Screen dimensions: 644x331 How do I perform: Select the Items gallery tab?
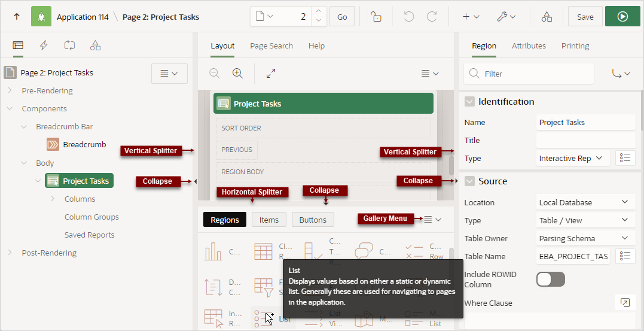pyautogui.click(x=269, y=220)
